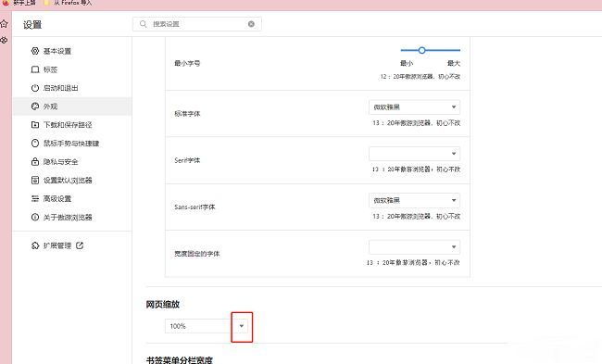602x364 pixels.
Task: Click the 鼠标手势与快捷键 mouse icon
Action: pos(35,143)
